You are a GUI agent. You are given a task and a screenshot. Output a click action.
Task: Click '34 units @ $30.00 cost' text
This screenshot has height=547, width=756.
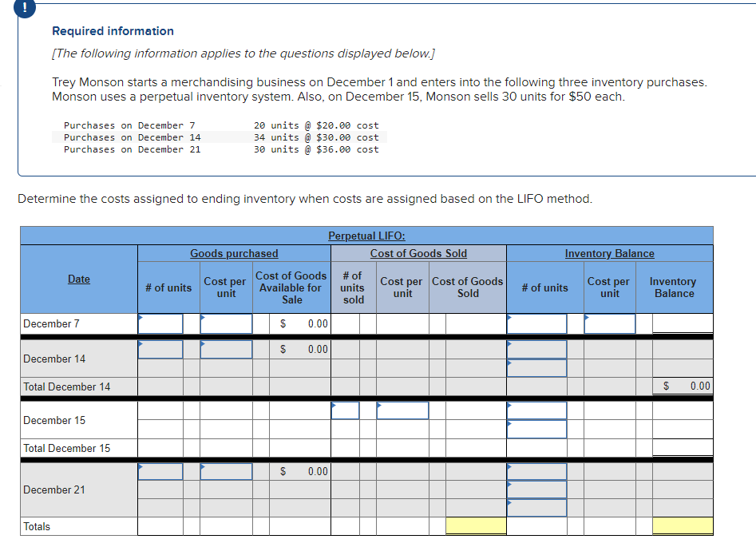click(x=316, y=137)
